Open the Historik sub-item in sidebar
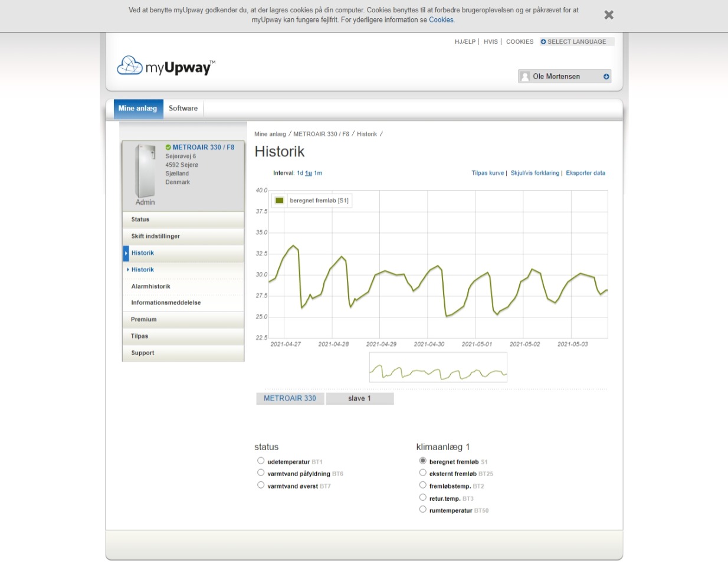The image size is (728, 564). [x=142, y=270]
